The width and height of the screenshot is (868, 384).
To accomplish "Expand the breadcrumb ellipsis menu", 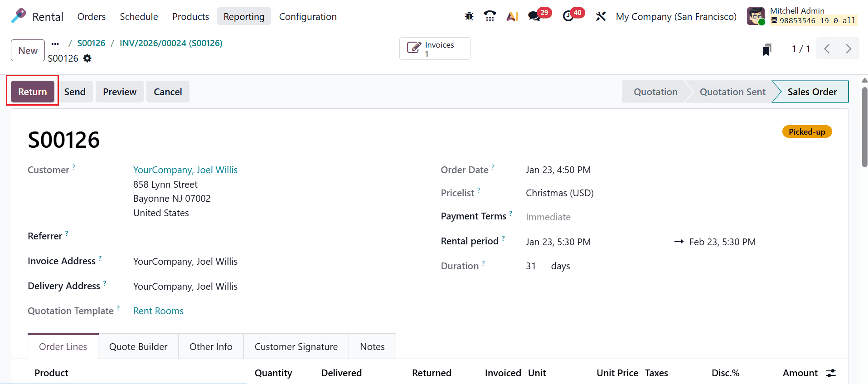I will 55,44.
